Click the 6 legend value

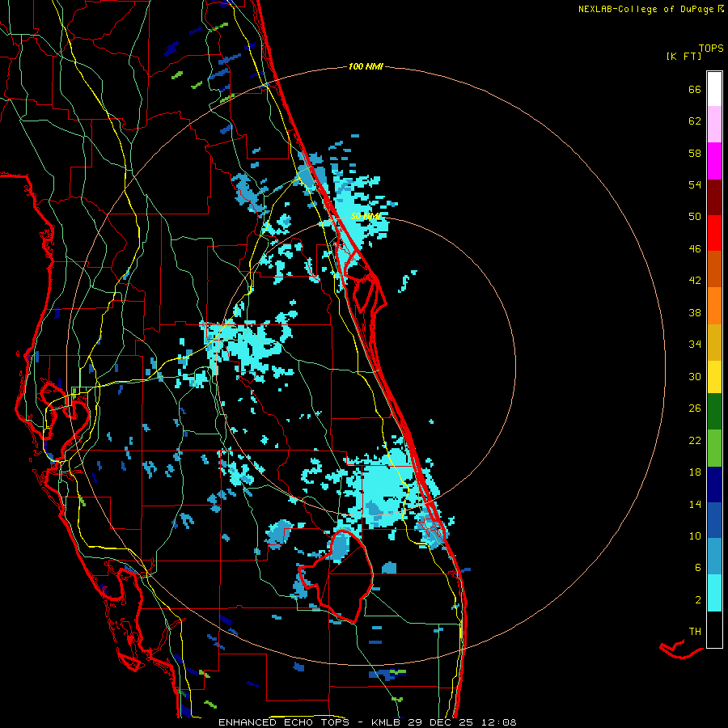click(x=698, y=568)
